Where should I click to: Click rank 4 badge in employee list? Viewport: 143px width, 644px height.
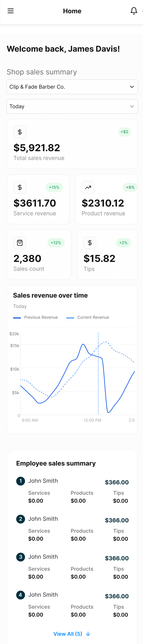click(x=21, y=595)
